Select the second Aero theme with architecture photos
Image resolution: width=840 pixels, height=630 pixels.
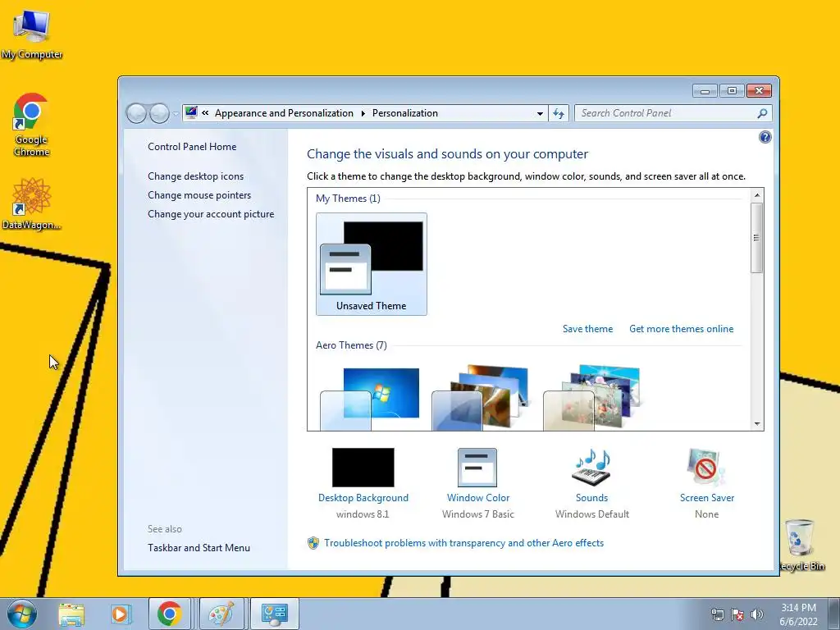pos(481,397)
